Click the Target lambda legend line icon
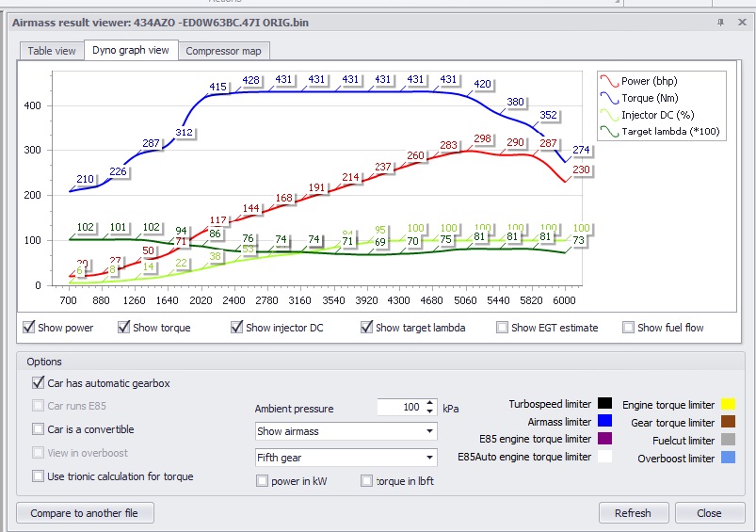 tap(609, 132)
